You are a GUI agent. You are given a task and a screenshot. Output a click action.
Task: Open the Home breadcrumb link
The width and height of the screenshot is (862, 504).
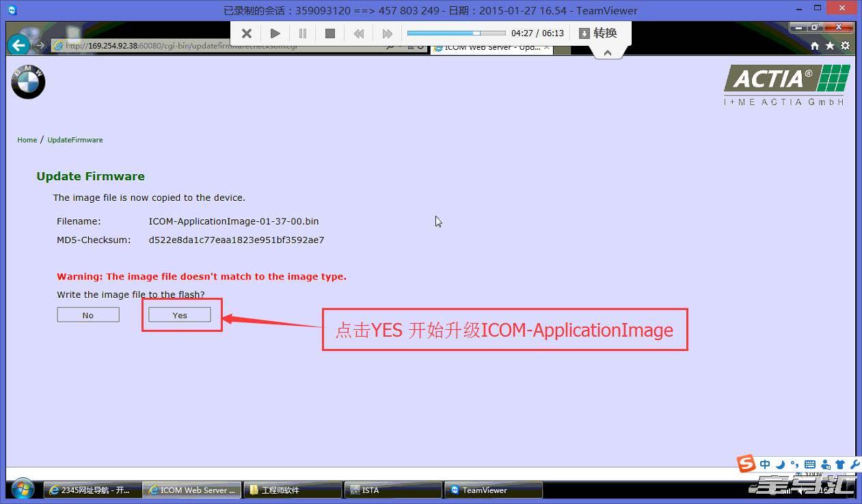[27, 140]
